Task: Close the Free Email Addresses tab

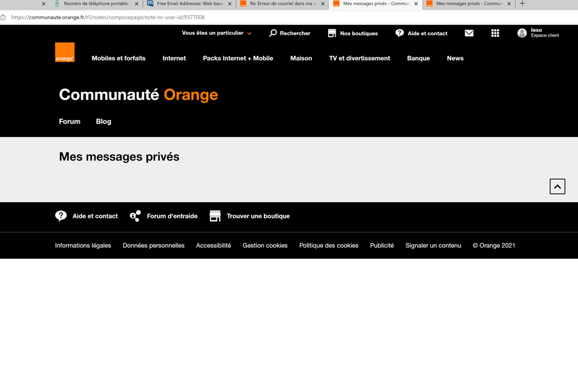Action: (230, 3)
